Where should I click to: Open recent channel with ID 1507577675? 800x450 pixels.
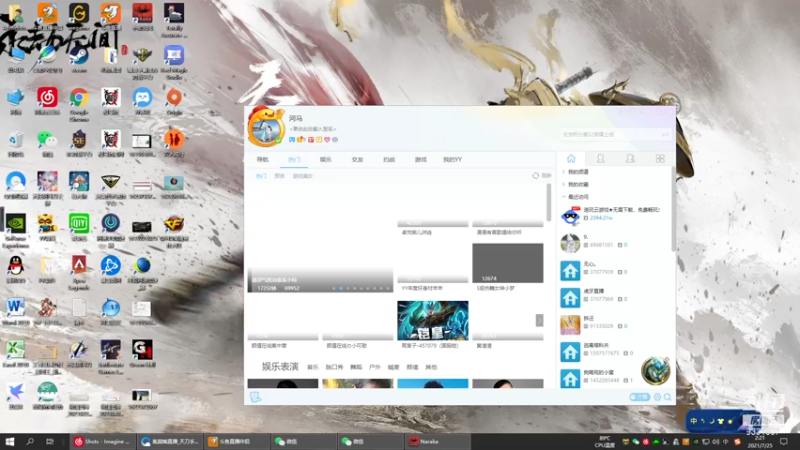pos(616,352)
